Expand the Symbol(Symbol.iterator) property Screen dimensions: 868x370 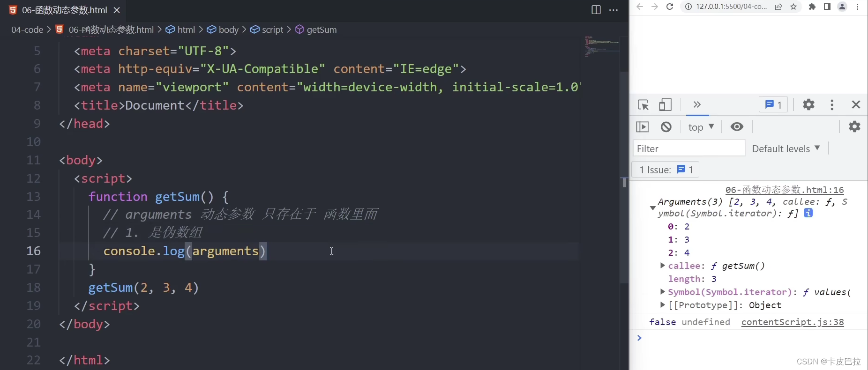[x=662, y=292]
